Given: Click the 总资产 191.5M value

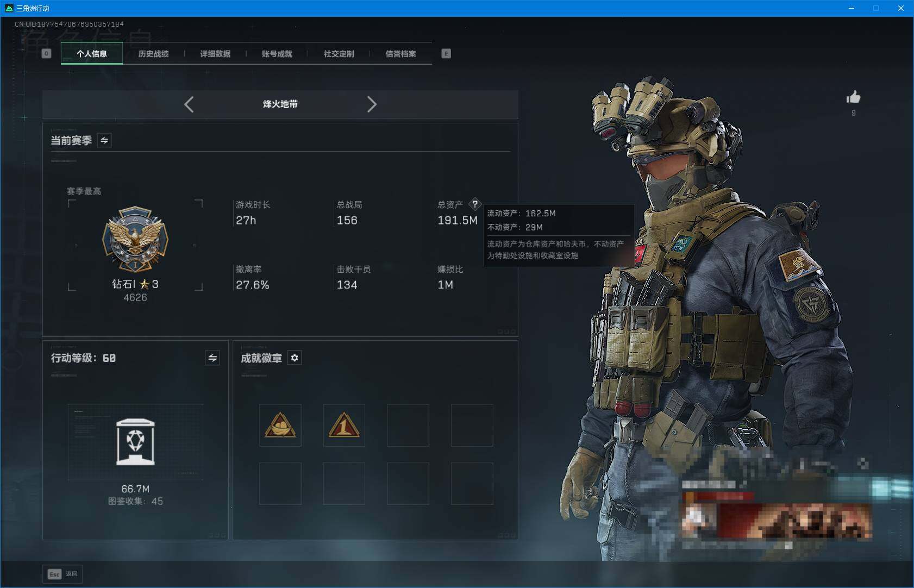Looking at the screenshot, I should click(x=458, y=220).
